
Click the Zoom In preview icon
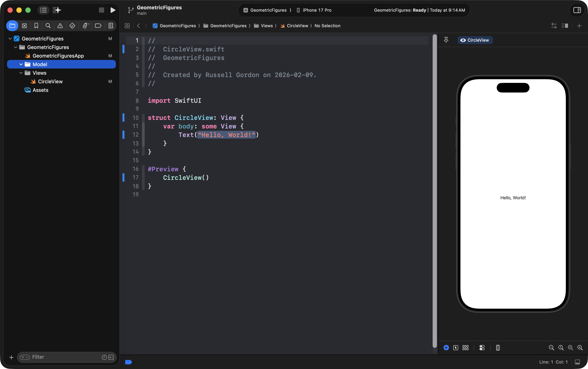[x=580, y=348]
